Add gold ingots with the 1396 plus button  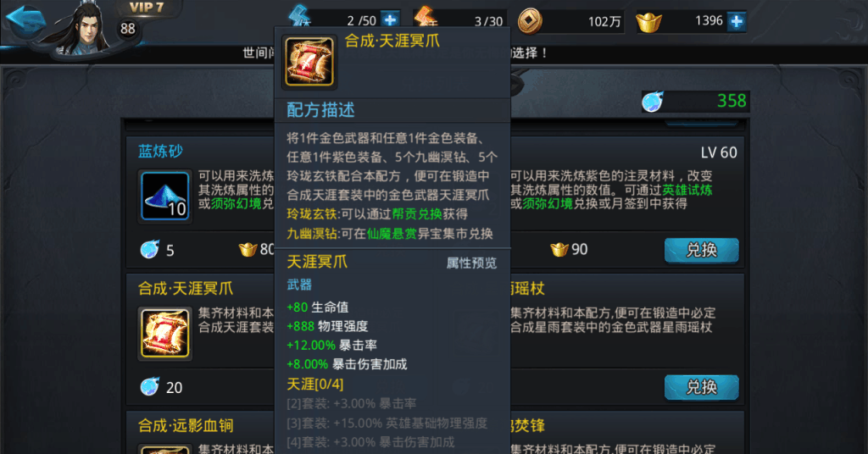[737, 21]
